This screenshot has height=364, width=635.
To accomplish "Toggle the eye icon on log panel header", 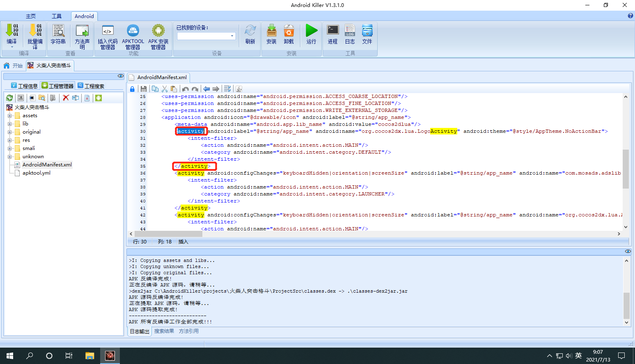I will click(628, 251).
